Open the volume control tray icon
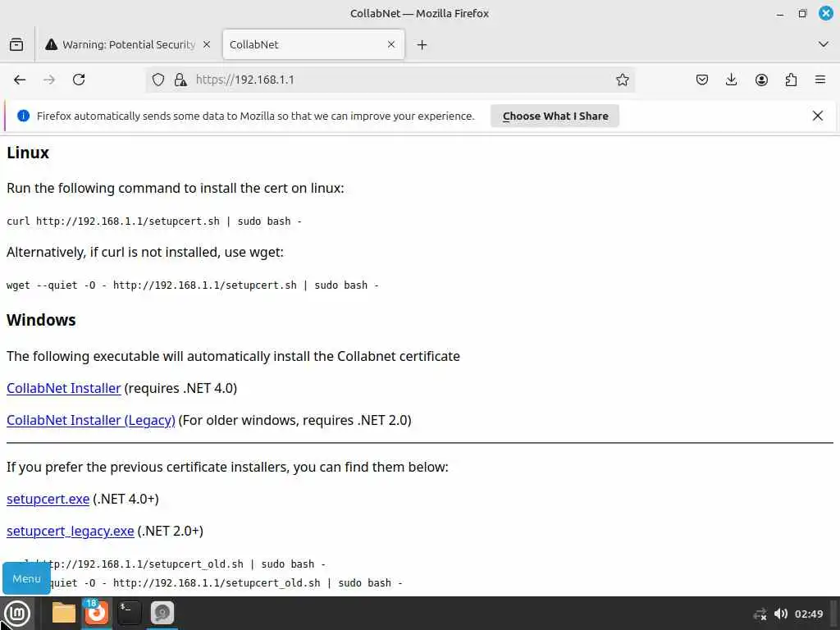This screenshot has width=840, height=630. (781, 614)
